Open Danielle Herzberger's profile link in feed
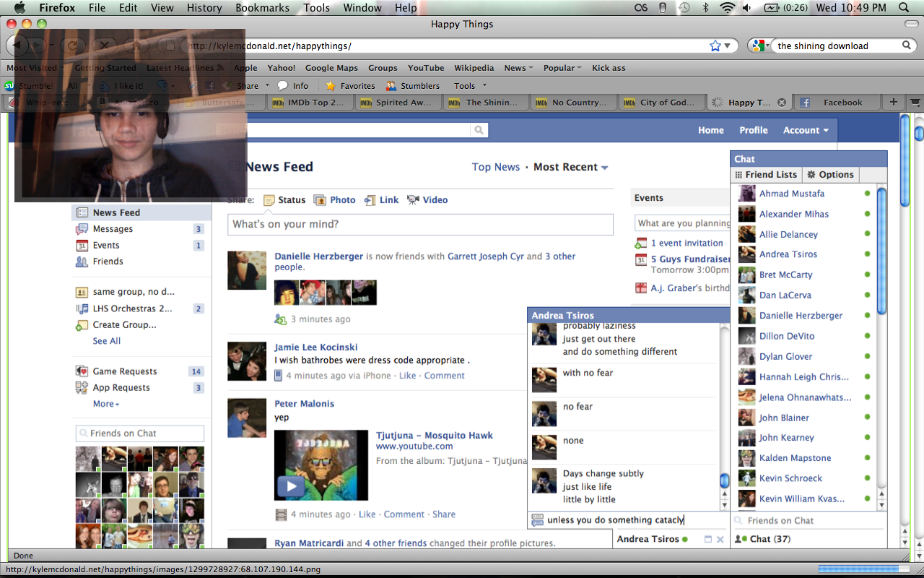Image resolution: width=924 pixels, height=578 pixels. point(319,256)
